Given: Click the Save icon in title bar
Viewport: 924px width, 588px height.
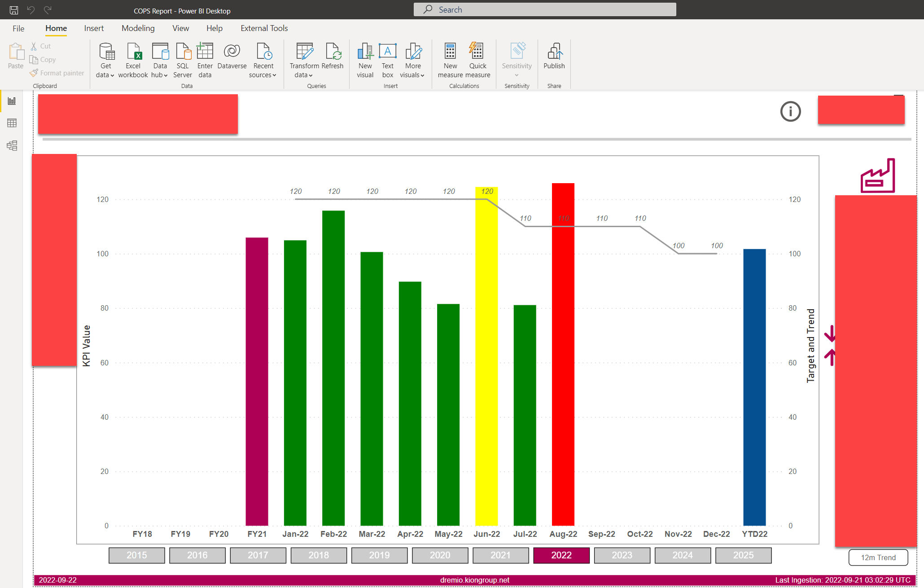Looking at the screenshot, I should (x=14, y=10).
